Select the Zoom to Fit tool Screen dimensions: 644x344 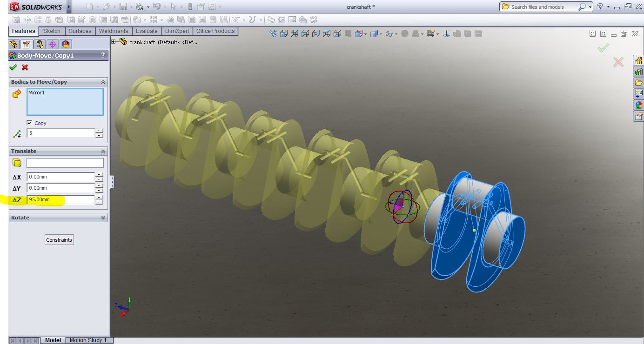(x=274, y=33)
